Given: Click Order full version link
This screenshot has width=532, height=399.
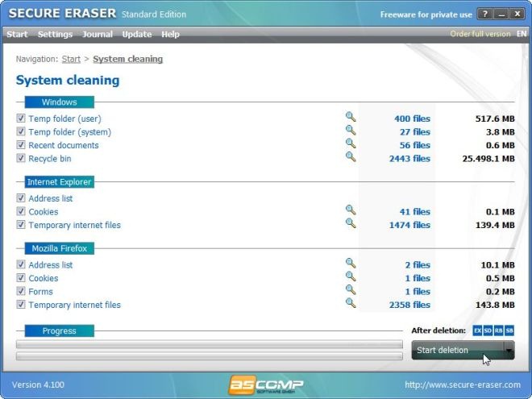Looking at the screenshot, I should (480, 34).
